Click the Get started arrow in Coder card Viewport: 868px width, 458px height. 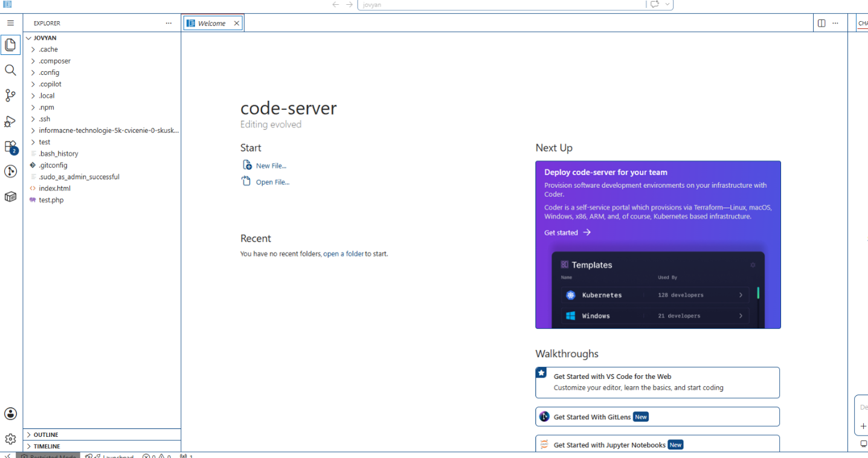click(x=587, y=233)
